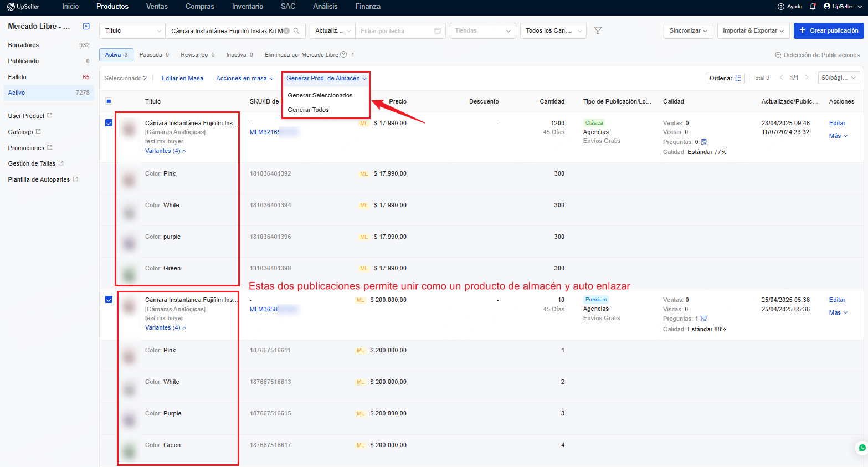Click the Detección de Publicaciones icon

pyautogui.click(x=778, y=55)
